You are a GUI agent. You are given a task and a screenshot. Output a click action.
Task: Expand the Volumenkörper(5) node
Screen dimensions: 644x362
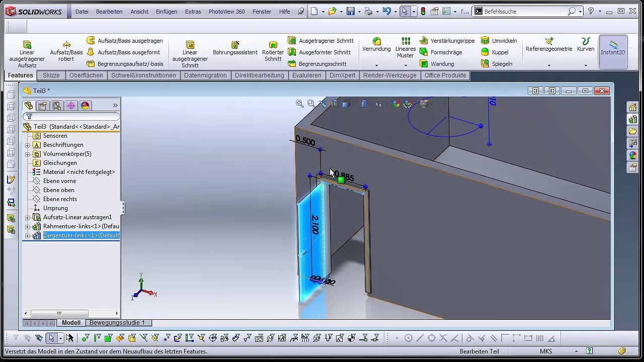28,154
